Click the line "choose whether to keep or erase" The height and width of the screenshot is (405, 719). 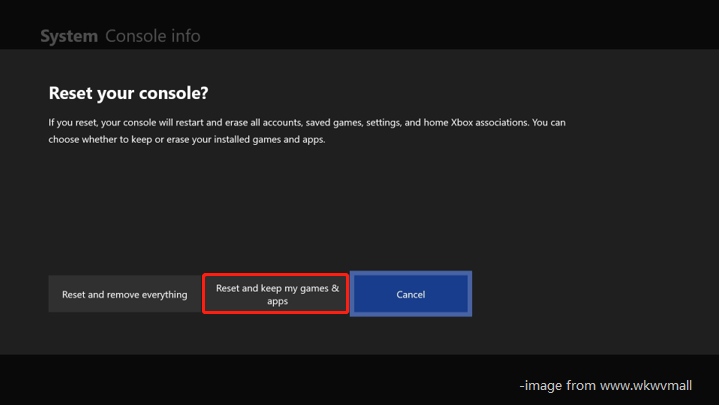click(x=187, y=140)
